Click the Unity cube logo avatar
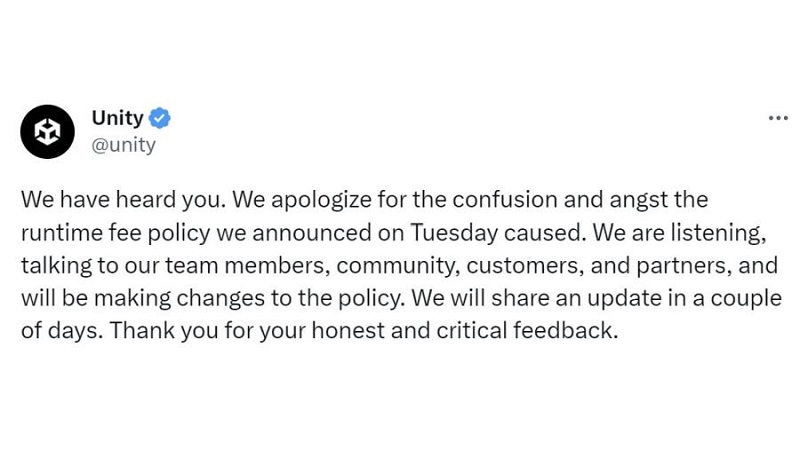This screenshot has height=450, width=800. click(x=47, y=131)
